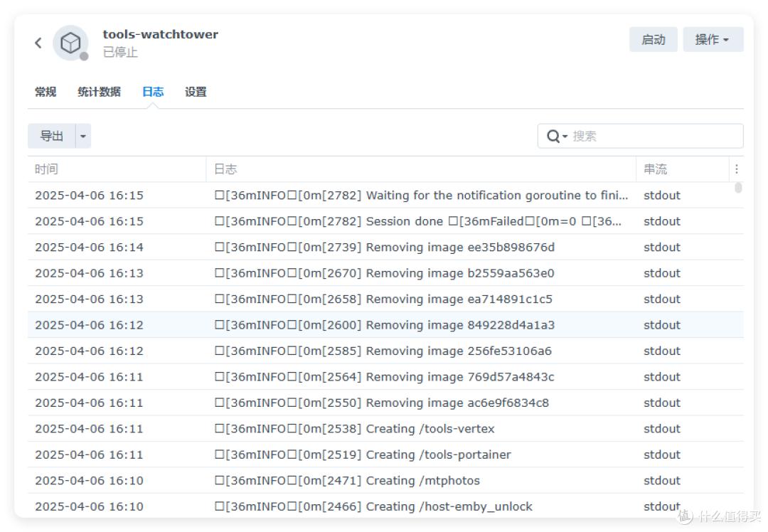The height and width of the screenshot is (532, 768).
Task: Select 'Removing image ee35b898676d' log entry
Action: click(x=385, y=247)
